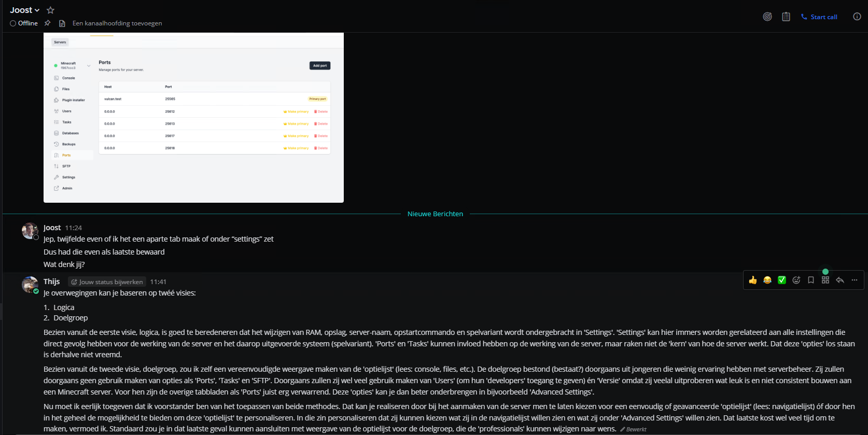Save message with the bookmark icon
868x435 pixels.
tap(811, 280)
